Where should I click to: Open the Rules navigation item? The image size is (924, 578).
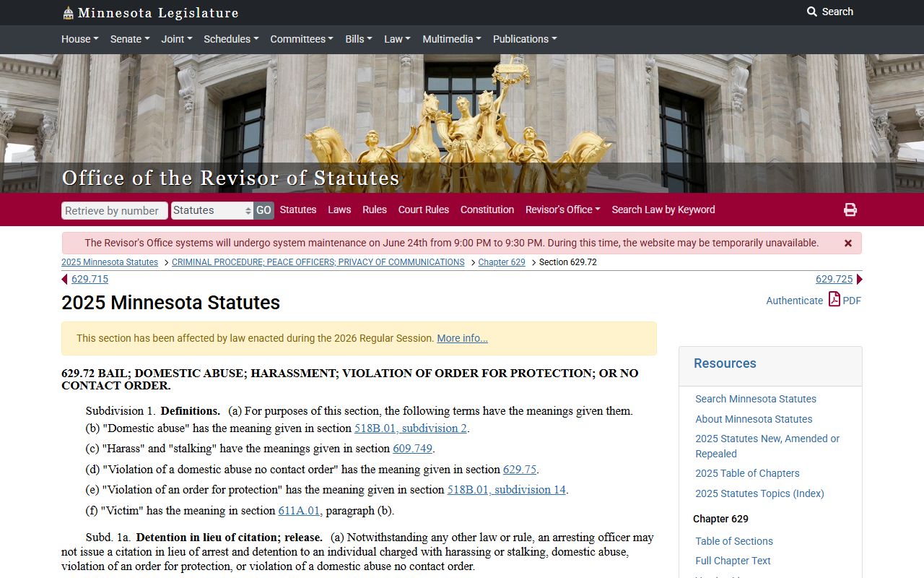click(x=375, y=210)
